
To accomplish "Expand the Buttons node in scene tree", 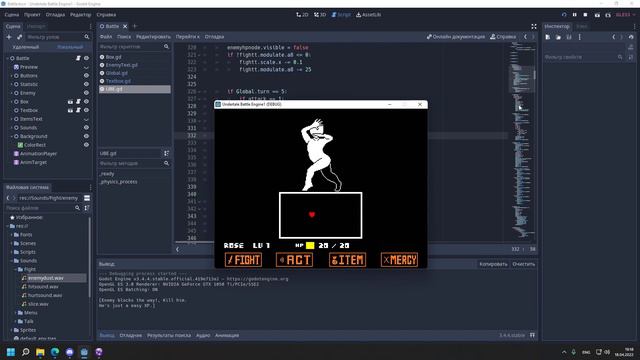I will pyautogui.click(x=11, y=76).
